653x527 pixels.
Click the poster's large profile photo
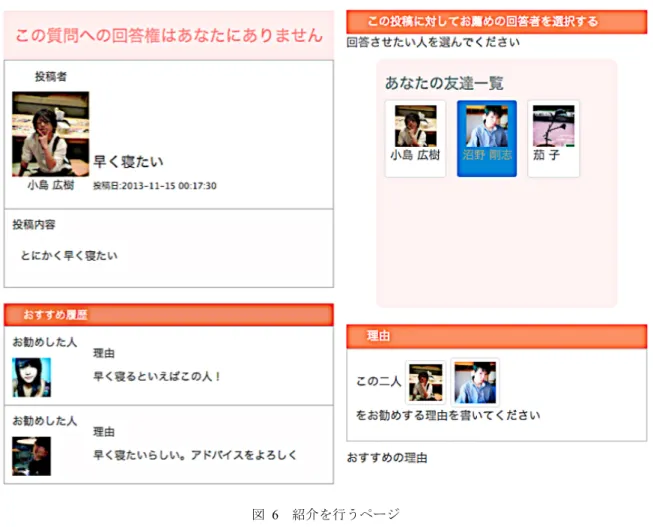click(x=50, y=134)
